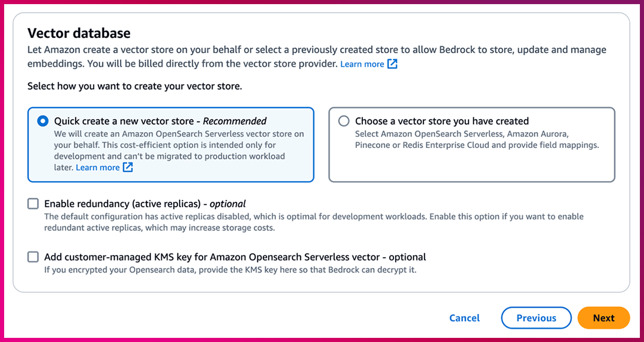Image resolution: width=644 pixels, height=342 pixels.
Task: Click the external link icon inside the Quick create card
Action: click(128, 168)
